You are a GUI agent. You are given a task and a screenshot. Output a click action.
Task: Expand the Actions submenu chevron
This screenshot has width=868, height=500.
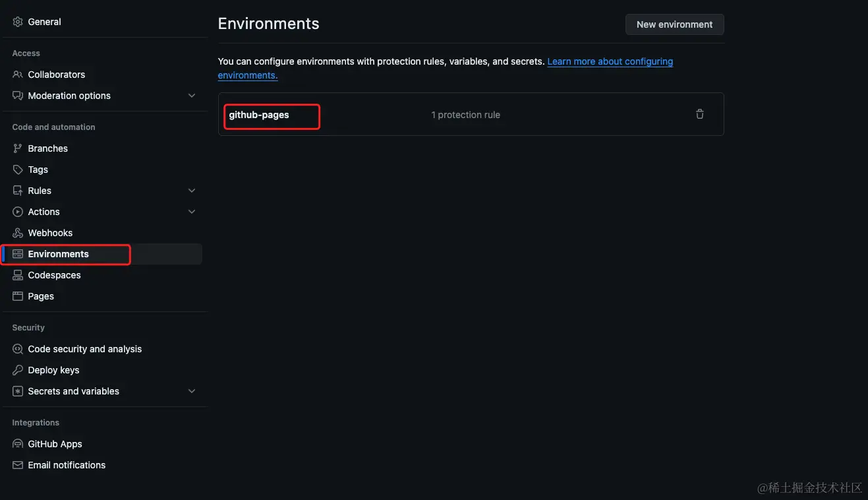tap(192, 212)
